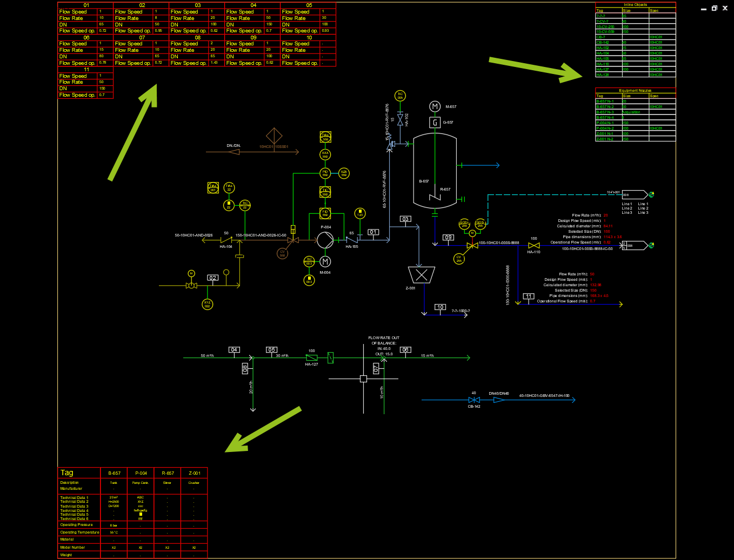Select the instrument bubble numbered 123
The image size is (734, 560).
click(x=360, y=213)
